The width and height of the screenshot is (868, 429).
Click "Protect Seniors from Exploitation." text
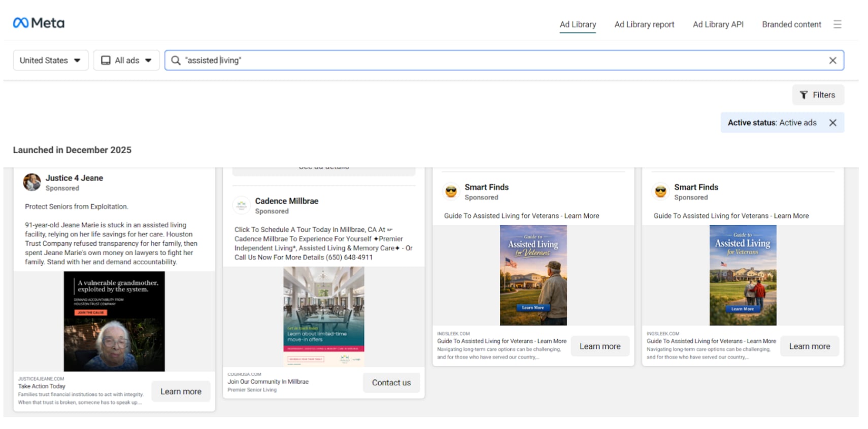point(77,206)
